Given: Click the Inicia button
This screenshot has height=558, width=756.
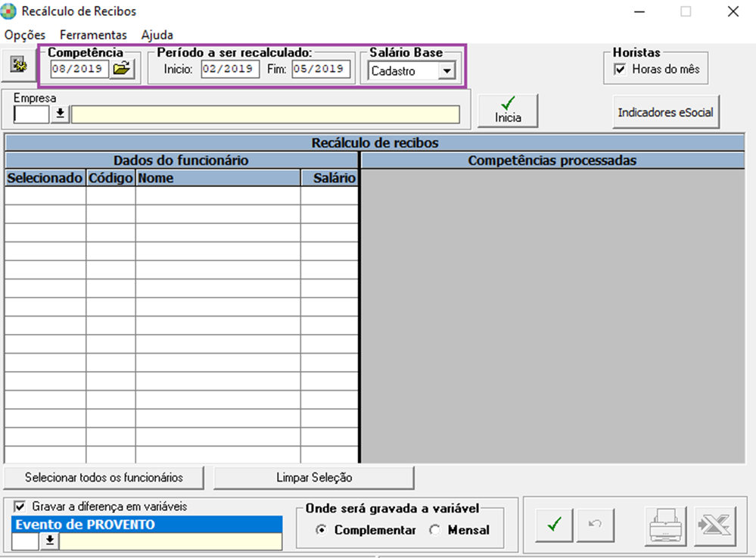Looking at the screenshot, I should click(508, 111).
